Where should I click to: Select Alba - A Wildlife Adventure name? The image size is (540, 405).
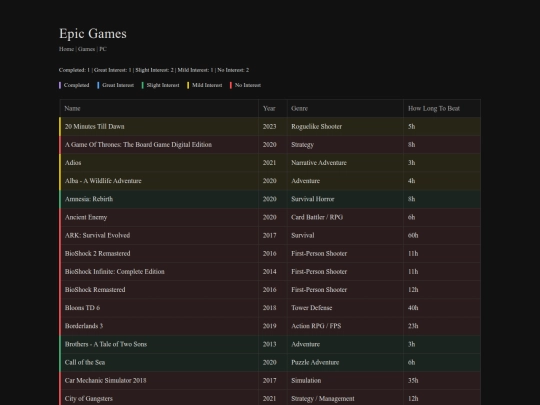pyautogui.click(x=103, y=181)
